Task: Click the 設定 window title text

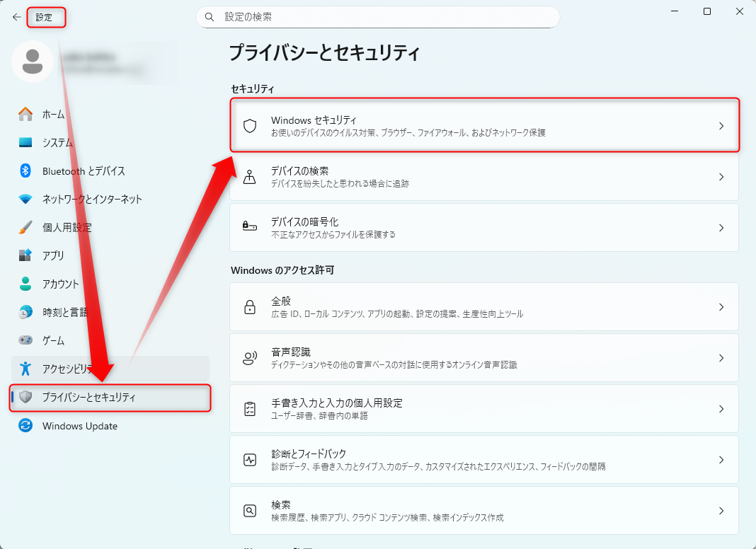Action: 44,18
